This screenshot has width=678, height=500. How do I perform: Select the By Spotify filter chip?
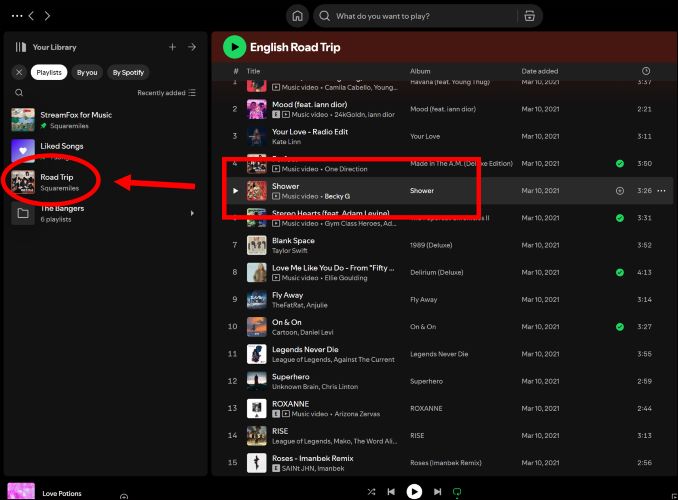click(128, 72)
